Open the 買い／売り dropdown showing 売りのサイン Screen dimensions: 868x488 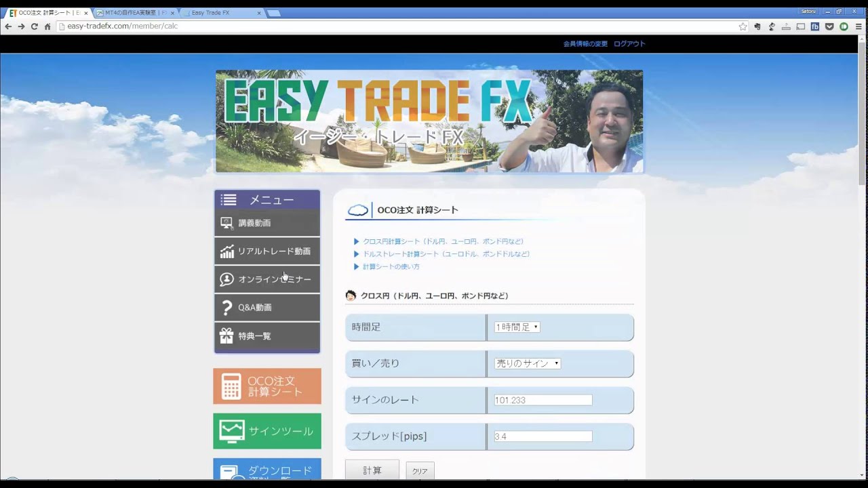pyautogui.click(x=528, y=363)
